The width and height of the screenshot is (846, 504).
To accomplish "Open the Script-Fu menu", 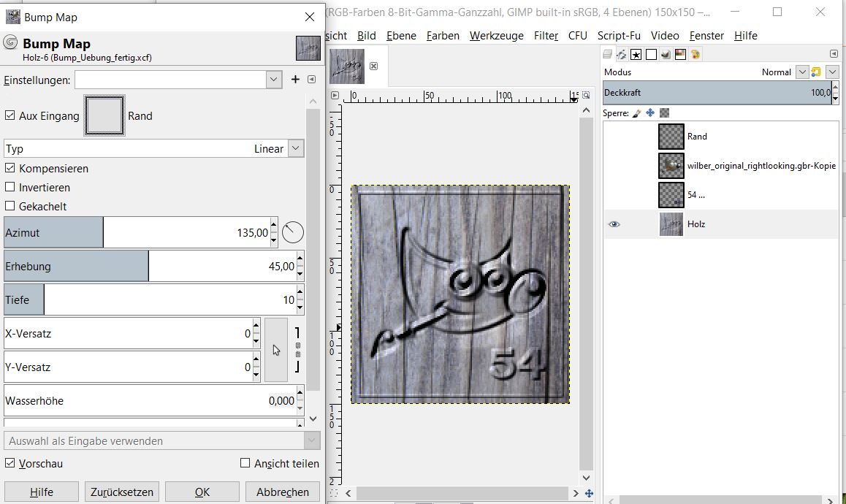I will coord(619,35).
